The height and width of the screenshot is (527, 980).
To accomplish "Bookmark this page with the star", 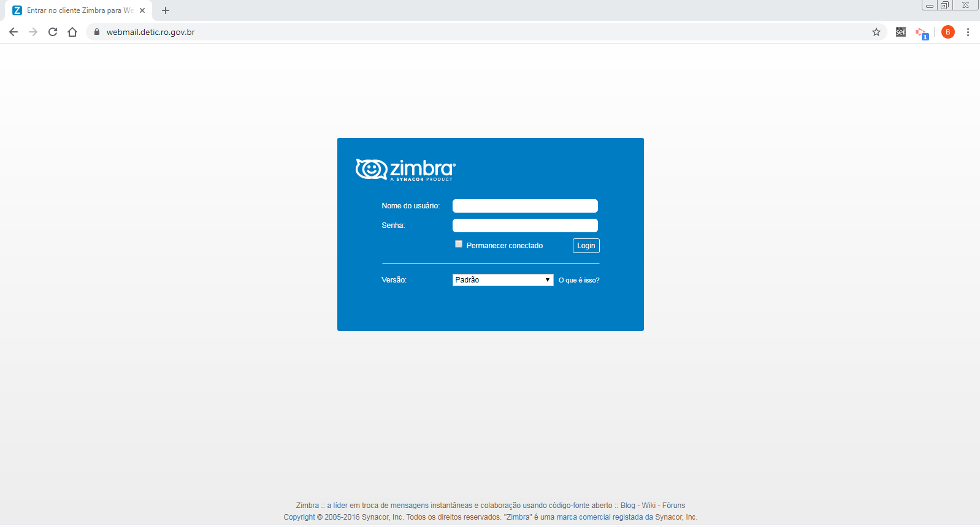I will [x=876, y=32].
